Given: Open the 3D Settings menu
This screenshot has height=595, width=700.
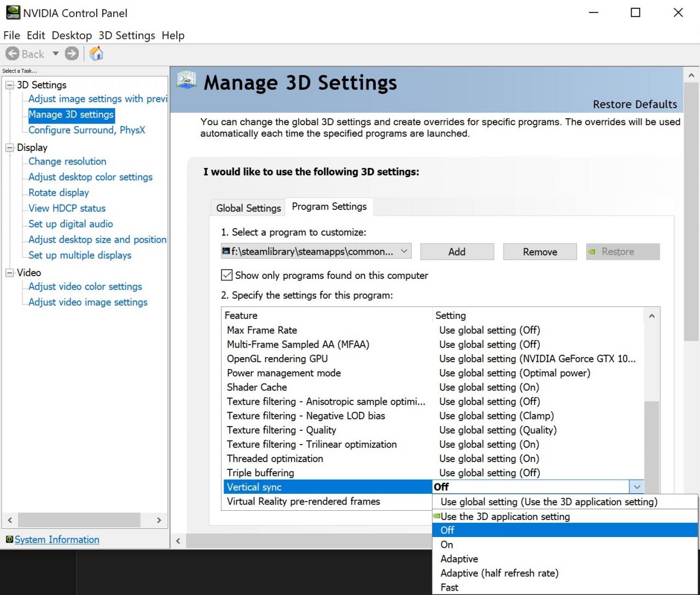Looking at the screenshot, I should 127,36.
